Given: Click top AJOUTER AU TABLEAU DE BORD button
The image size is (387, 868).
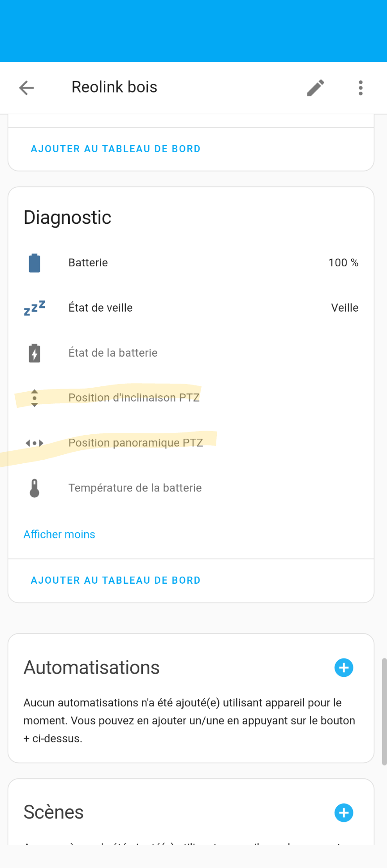Looking at the screenshot, I should pyautogui.click(x=116, y=149).
